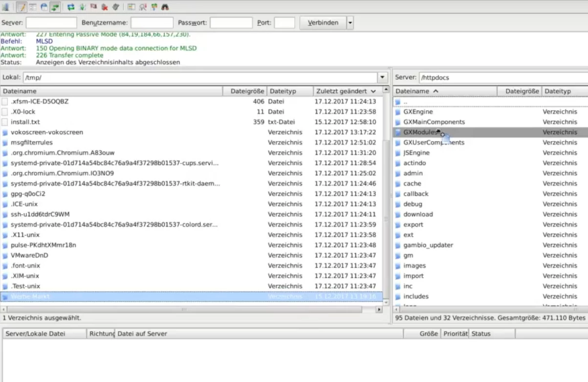Toggle the local directory tree view
This screenshot has height=382, width=588.
tap(33, 7)
